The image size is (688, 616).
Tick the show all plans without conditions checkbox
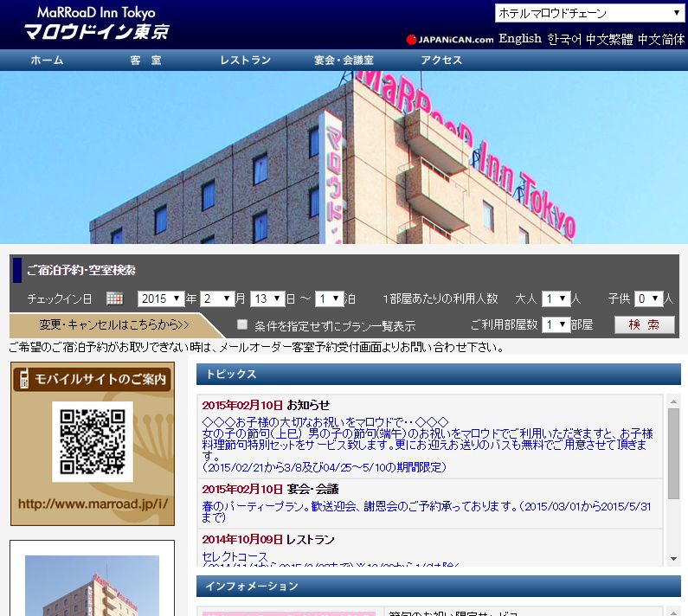coord(242,324)
